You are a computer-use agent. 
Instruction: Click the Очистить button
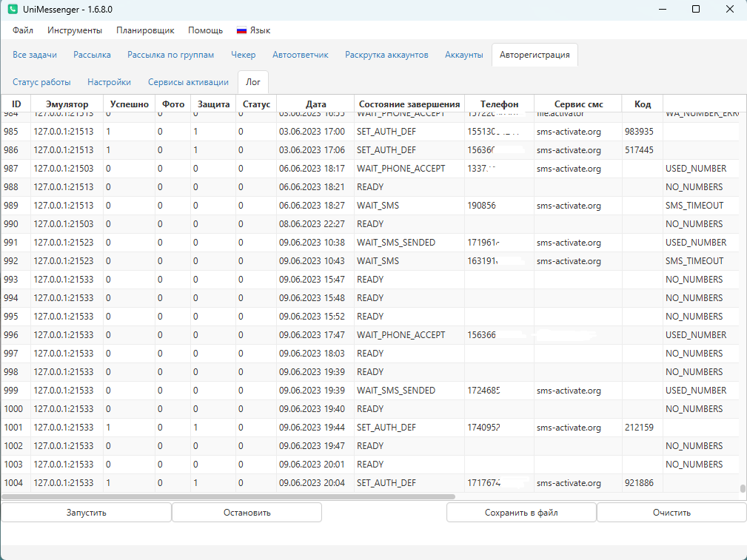pos(671,513)
